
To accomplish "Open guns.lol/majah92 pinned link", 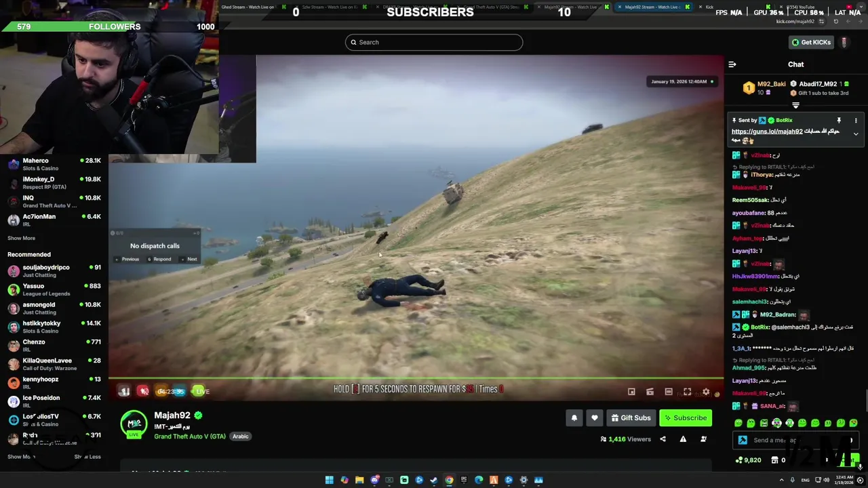I will [x=767, y=131].
